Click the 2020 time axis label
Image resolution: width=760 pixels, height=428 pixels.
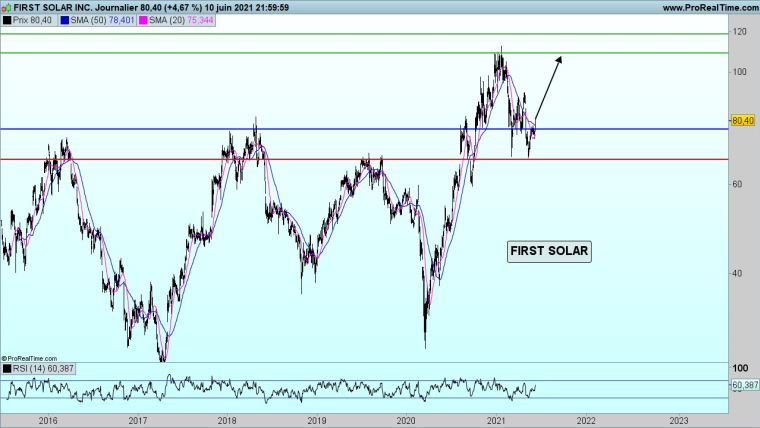click(406, 421)
